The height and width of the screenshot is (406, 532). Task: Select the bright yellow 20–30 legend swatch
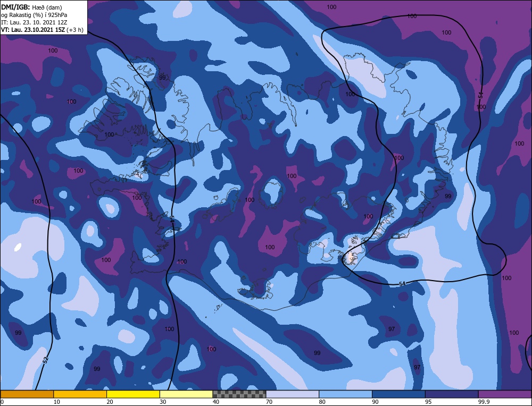click(133, 394)
